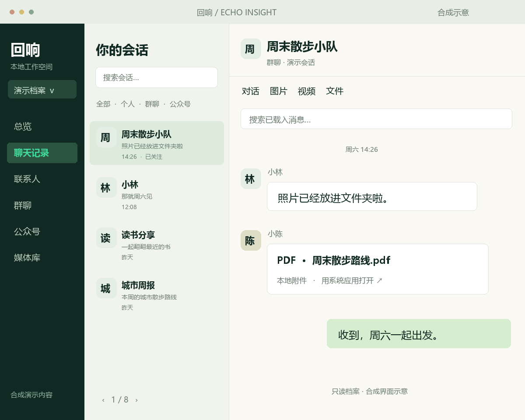525x420 pixels.
Task: Select the 读书分享 conversation name
Action: pos(138,235)
